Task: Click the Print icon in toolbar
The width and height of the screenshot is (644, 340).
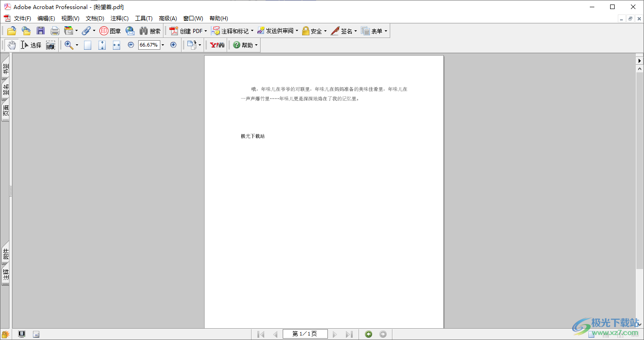Action: [x=55, y=31]
